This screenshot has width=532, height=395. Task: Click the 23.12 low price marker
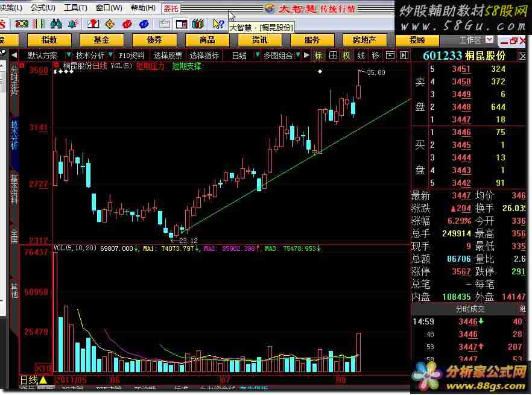(188, 241)
